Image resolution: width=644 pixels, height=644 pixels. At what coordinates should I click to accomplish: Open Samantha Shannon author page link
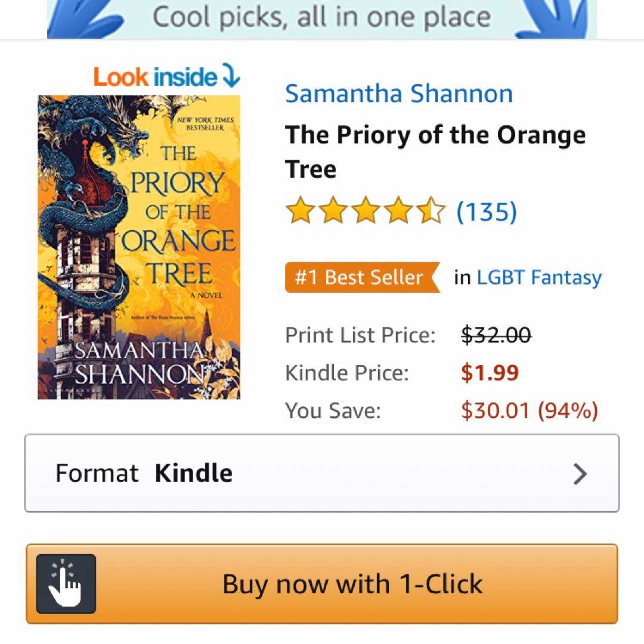click(x=399, y=94)
